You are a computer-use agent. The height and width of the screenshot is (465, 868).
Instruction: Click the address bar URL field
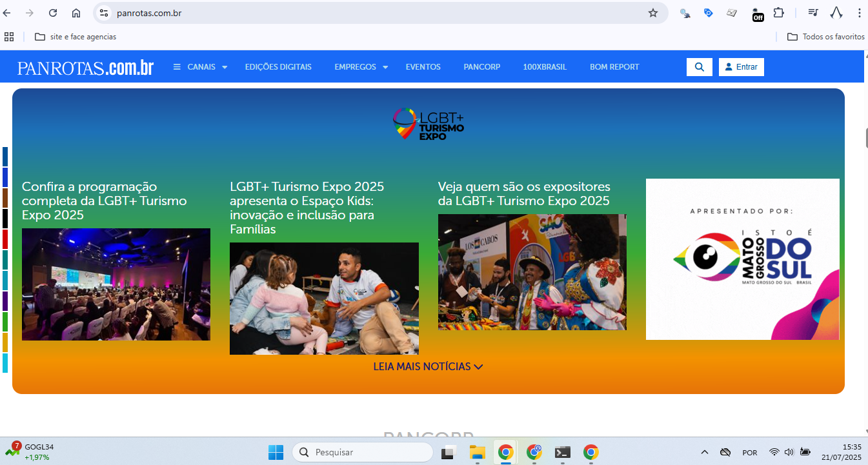381,13
